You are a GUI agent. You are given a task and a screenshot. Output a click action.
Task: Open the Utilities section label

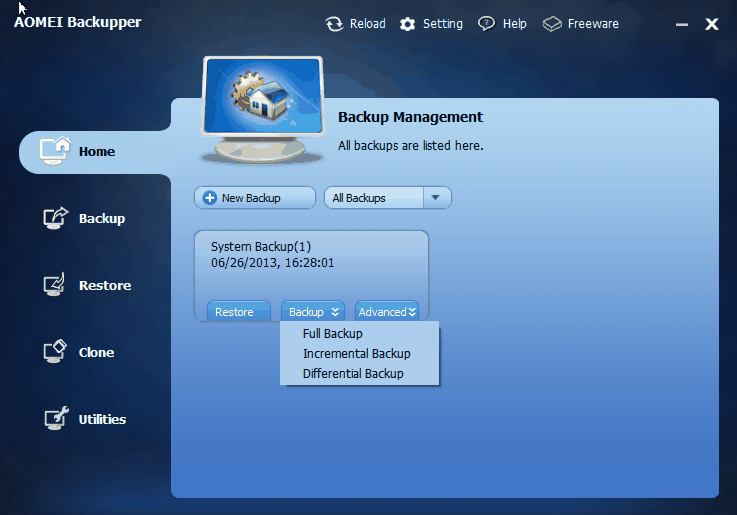(x=102, y=419)
